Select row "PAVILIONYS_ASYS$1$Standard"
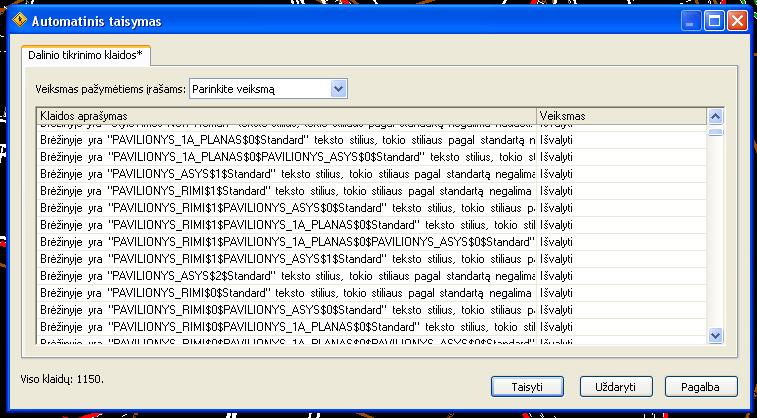The image size is (757, 418). [371, 174]
